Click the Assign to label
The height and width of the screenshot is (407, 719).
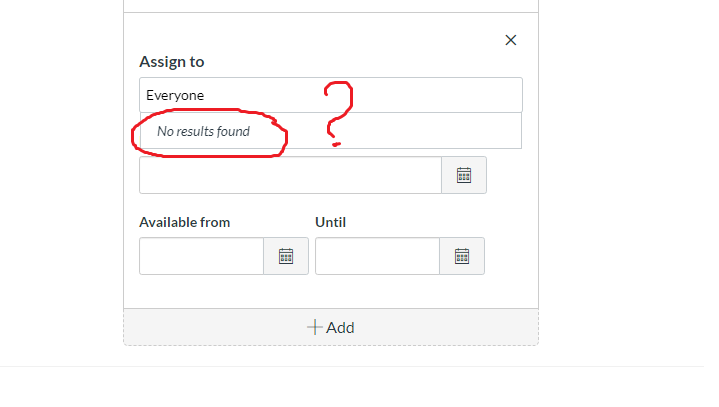pyautogui.click(x=171, y=62)
